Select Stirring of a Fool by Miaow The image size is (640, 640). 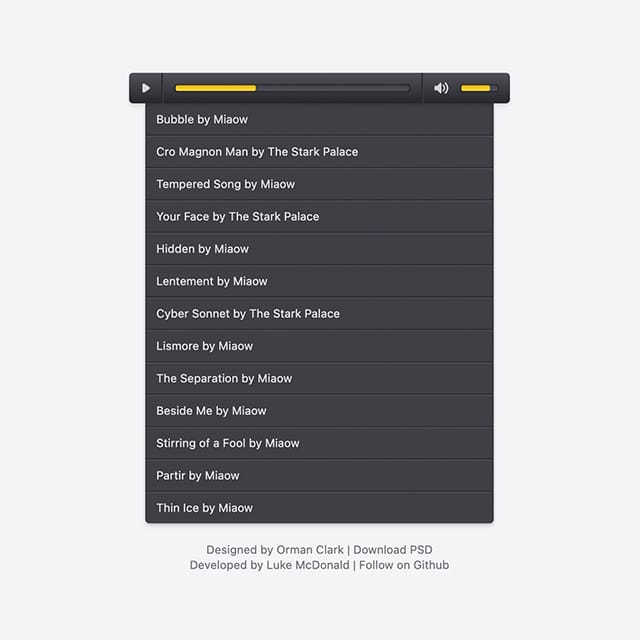319,443
